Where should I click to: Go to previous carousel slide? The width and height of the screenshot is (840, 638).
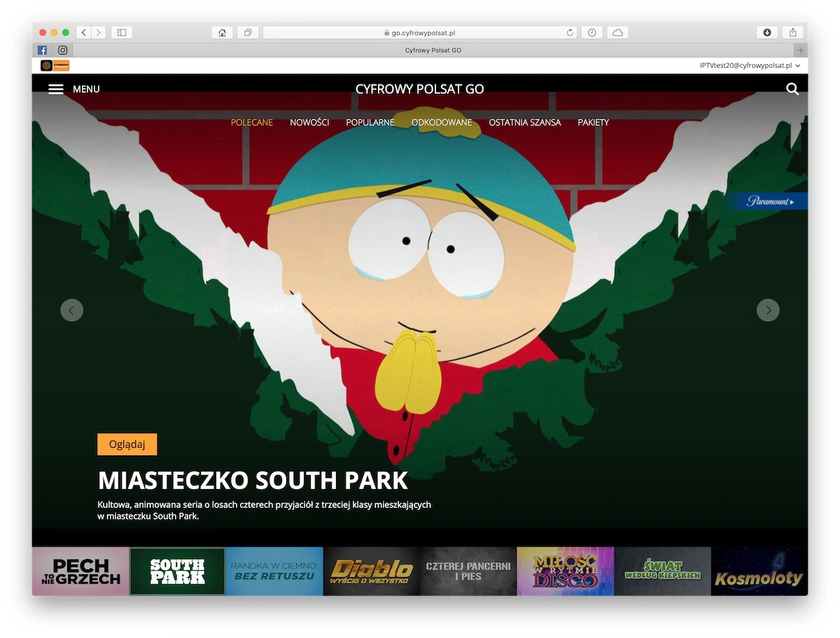click(x=71, y=310)
